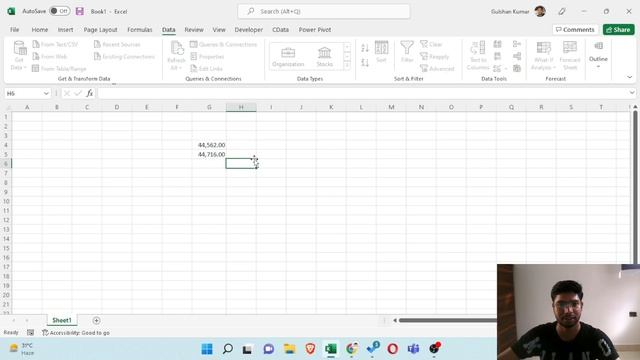Open the Name Box dropdown

(46, 93)
